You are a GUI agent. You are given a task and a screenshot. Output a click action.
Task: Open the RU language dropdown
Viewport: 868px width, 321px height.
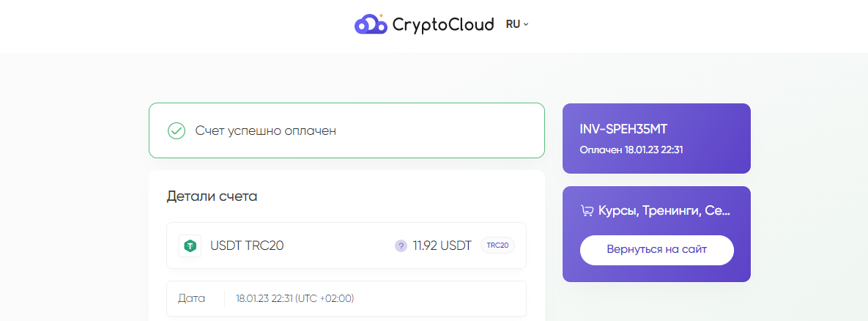tap(517, 24)
